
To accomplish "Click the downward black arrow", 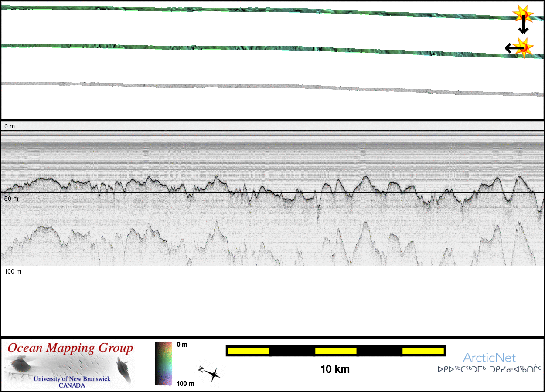I will 523,27.
